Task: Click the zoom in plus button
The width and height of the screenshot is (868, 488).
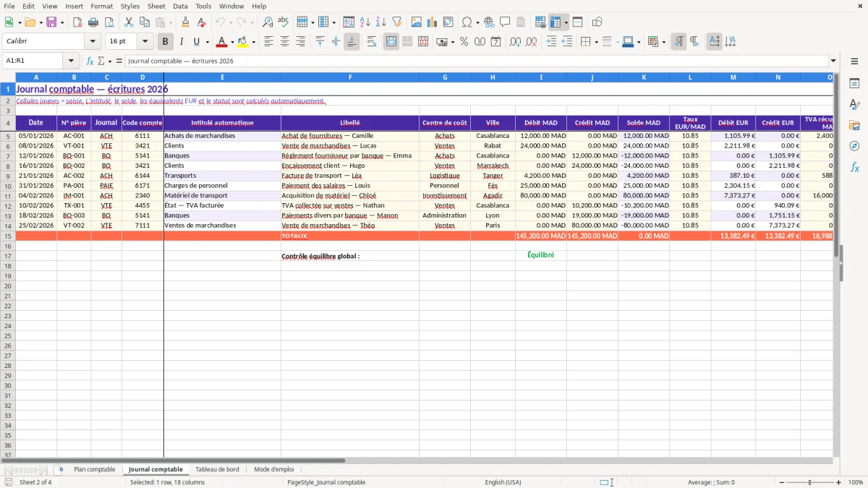Action: point(839,482)
